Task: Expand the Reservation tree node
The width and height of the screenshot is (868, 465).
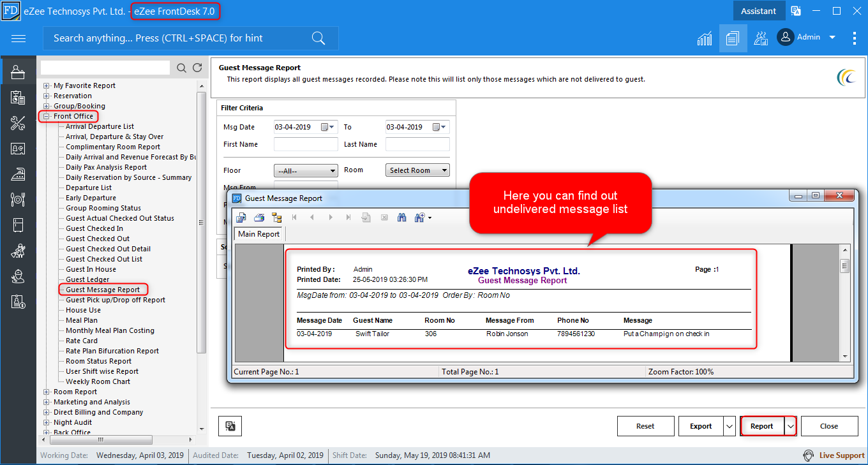Action: point(47,96)
